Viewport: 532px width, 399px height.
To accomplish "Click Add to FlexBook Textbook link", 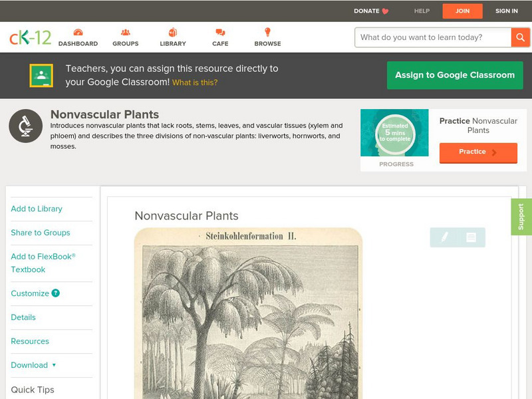I will tap(43, 263).
